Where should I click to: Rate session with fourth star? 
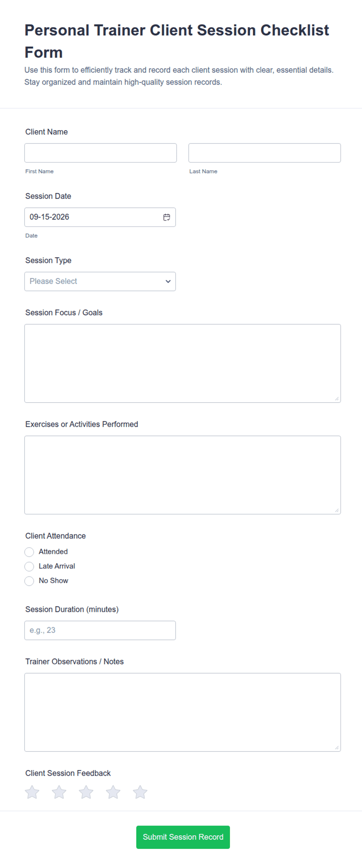tap(113, 792)
